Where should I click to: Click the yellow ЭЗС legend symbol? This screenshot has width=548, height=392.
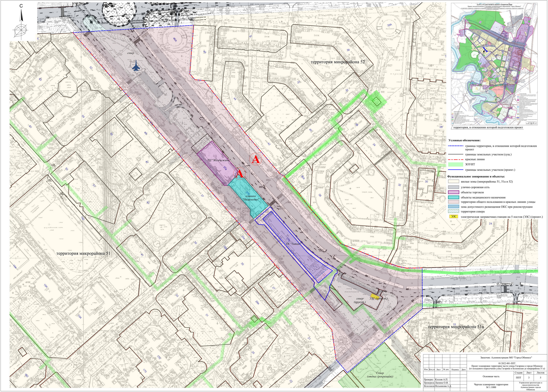tap(454, 217)
